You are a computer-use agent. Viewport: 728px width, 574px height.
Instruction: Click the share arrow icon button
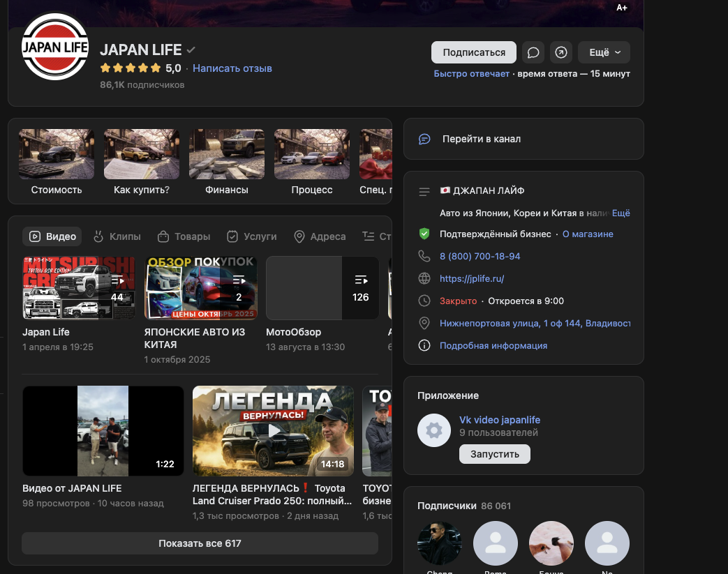coord(561,52)
